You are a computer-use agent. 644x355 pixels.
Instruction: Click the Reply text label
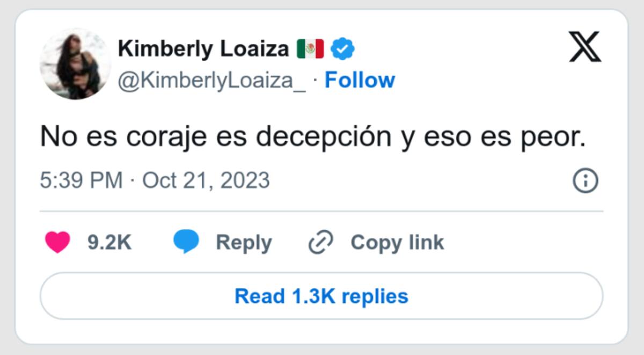pos(244,243)
